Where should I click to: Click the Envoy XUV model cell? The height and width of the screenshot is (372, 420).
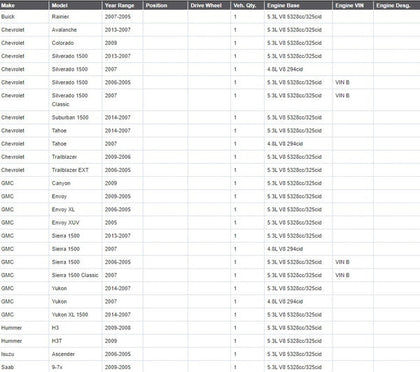point(75,223)
